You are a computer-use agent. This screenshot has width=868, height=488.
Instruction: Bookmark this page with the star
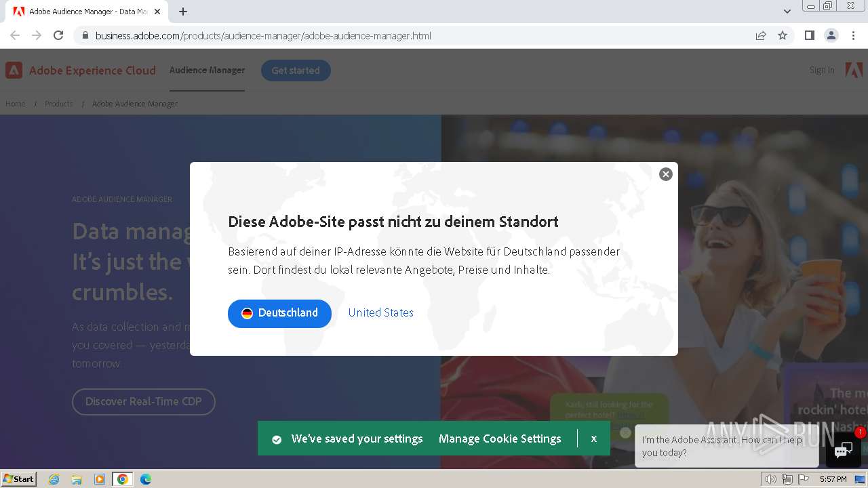783,35
